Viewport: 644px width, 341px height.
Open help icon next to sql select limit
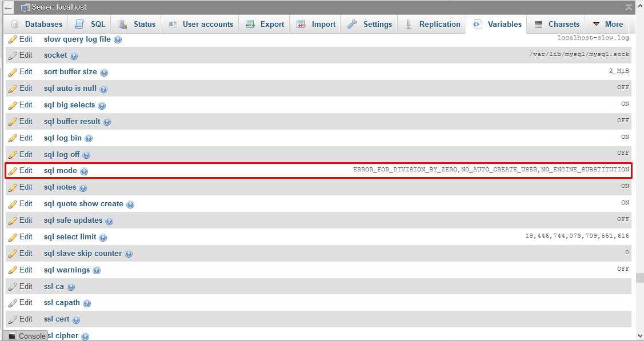click(103, 238)
